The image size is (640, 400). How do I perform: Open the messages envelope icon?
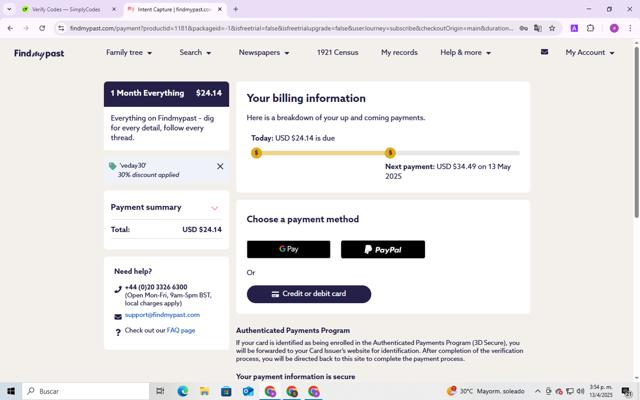544,52
